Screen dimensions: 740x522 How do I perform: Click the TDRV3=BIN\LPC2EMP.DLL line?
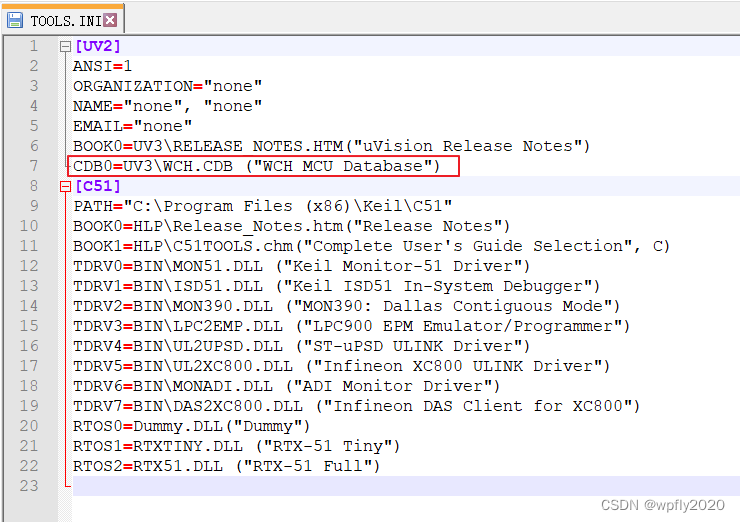[x=352, y=326]
